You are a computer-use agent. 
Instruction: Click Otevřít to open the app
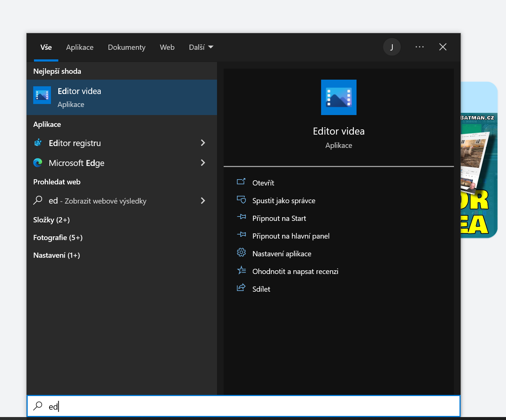pyautogui.click(x=263, y=183)
